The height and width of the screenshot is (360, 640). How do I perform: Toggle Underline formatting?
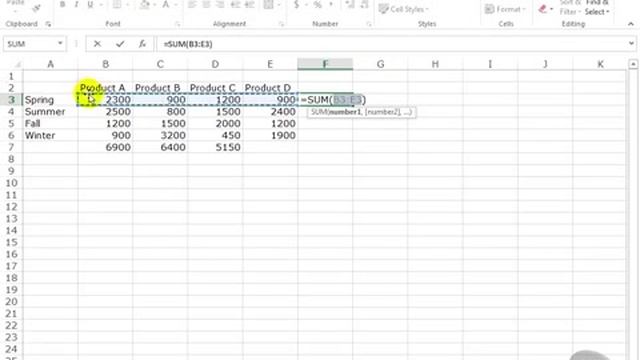(90, 5)
